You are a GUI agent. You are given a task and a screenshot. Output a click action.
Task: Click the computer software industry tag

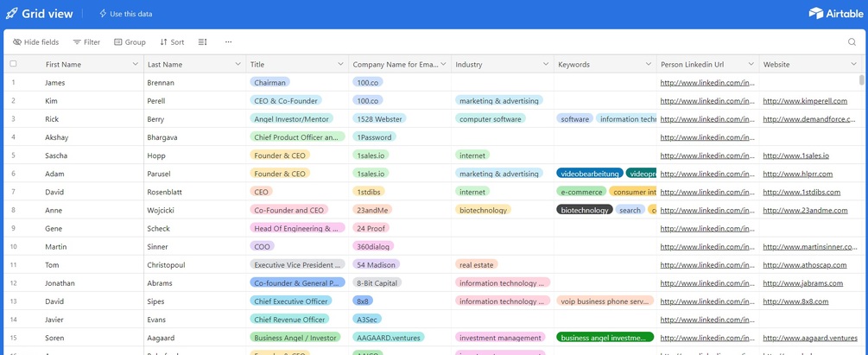[491, 119]
